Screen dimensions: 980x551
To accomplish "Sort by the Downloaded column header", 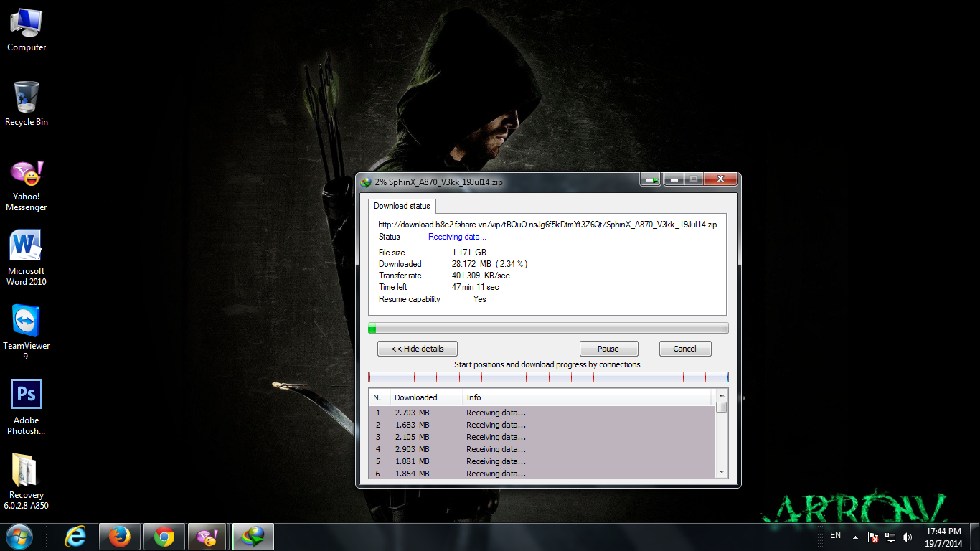I will [426, 397].
